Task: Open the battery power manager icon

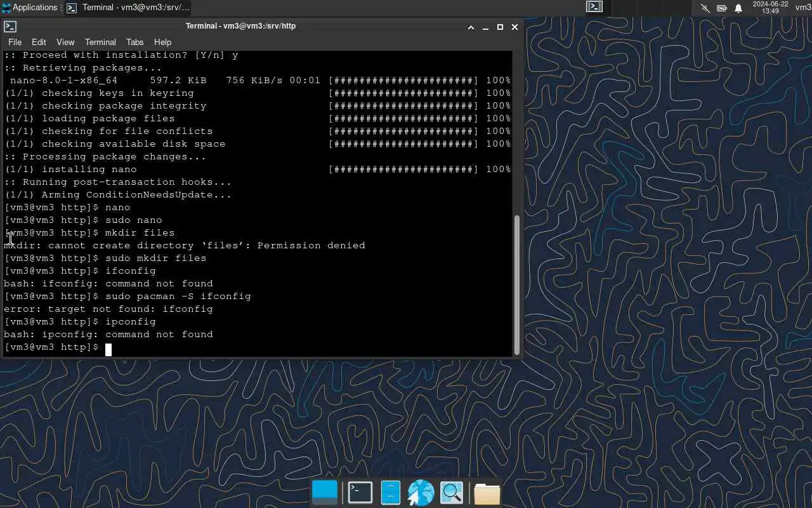Action: pyautogui.click(x=722, y=8)
